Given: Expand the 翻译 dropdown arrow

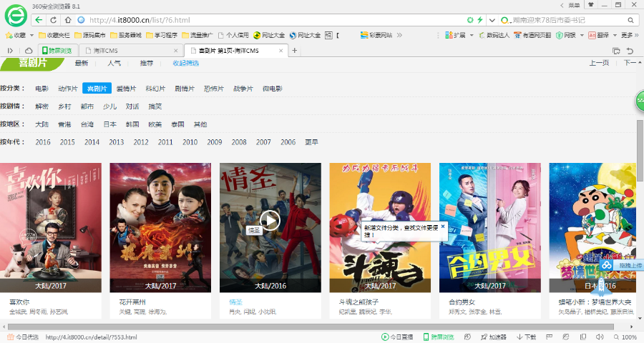Looking at the screenshot, I should [615, 35].
